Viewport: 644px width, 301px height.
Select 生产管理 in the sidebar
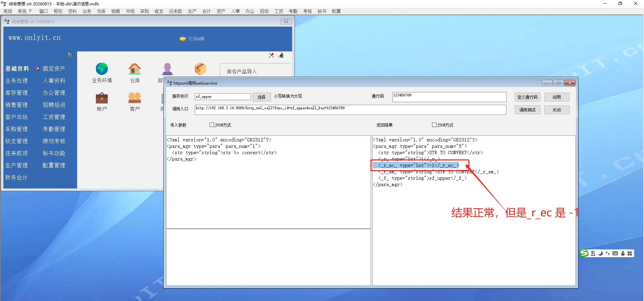click(x=16, y=165)
